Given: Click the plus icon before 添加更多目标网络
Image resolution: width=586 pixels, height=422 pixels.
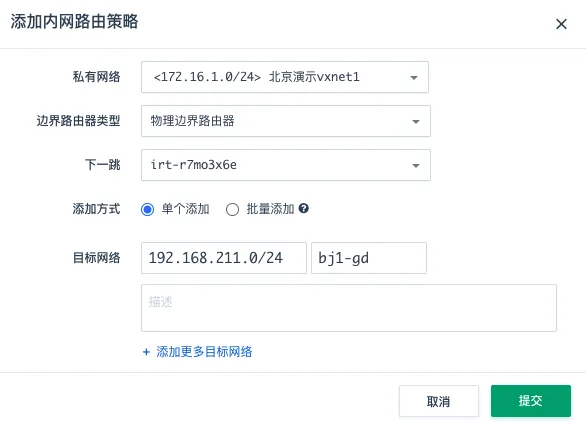Looking at the screenshot, I should coord(146,352).
